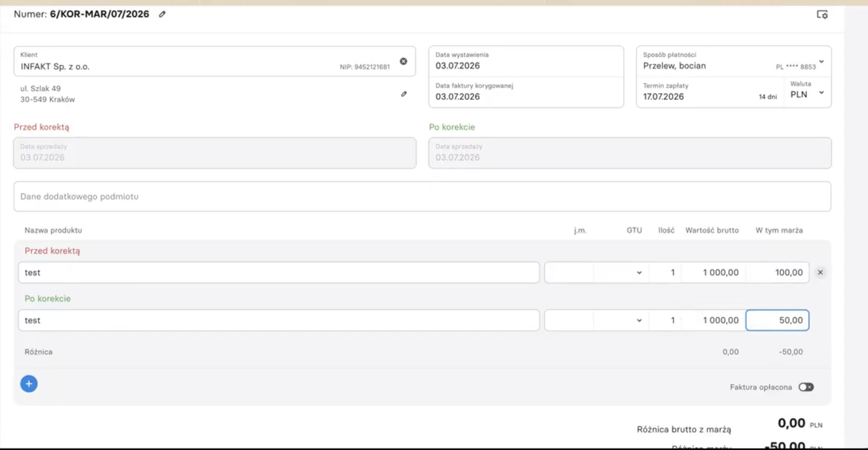Click the Data wystawienia field

pyautogui.click(x=526, y=61)
